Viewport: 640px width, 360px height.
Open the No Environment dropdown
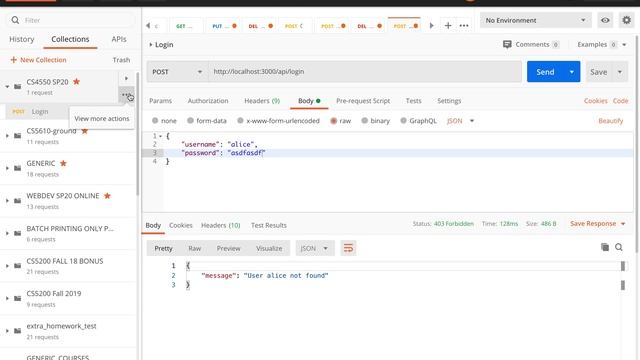click(x=536, y=20)
